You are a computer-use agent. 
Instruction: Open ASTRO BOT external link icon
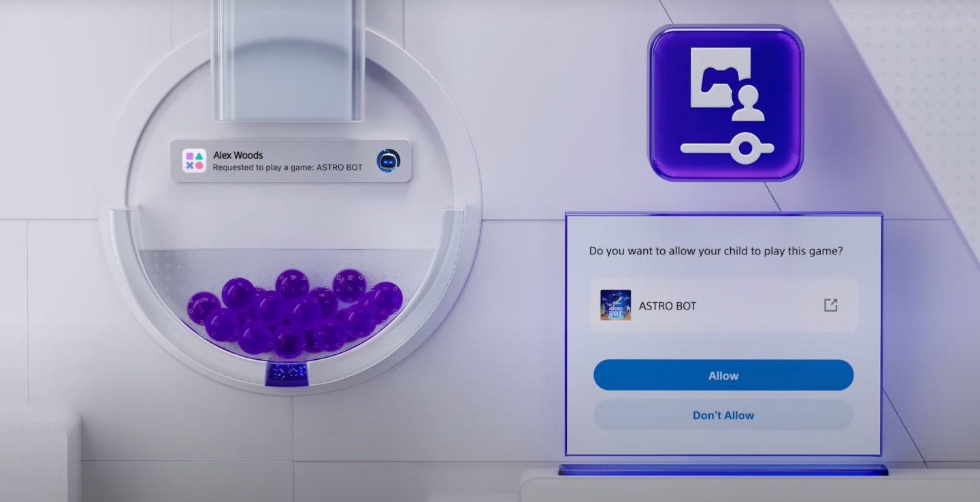[x=830, y=305]
